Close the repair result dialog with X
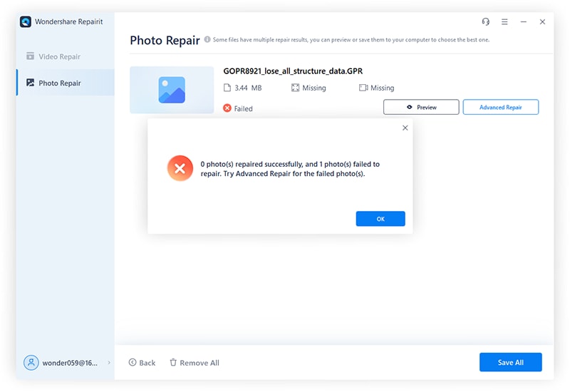The width and height of the screenshot is (570, 392). coord(405,128)
